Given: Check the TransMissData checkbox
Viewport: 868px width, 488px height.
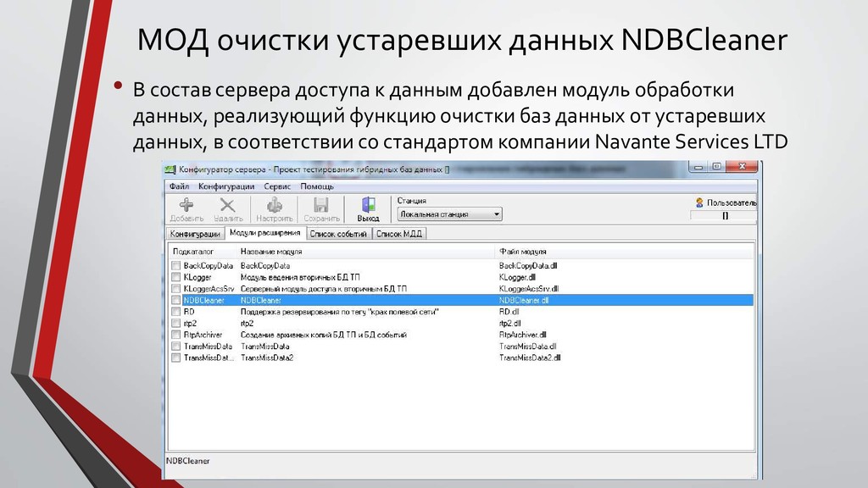Looking at the screenshot, I should [x=176, y=347].
